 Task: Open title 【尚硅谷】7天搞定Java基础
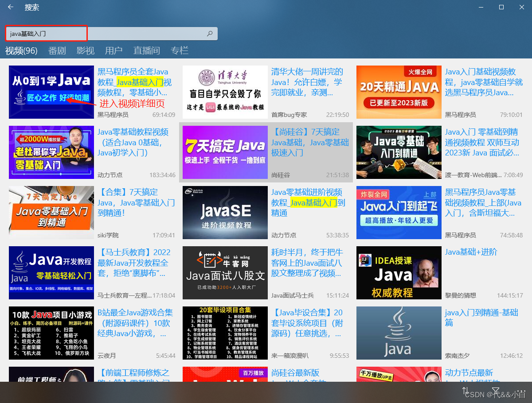click(x=310, y=143)
